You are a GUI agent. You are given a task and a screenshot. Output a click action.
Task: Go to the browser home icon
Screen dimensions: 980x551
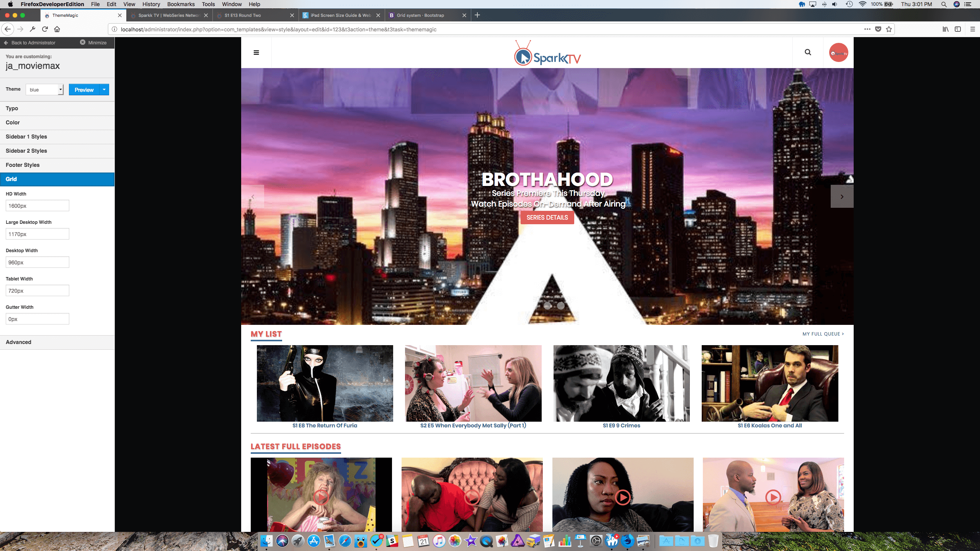57,29
